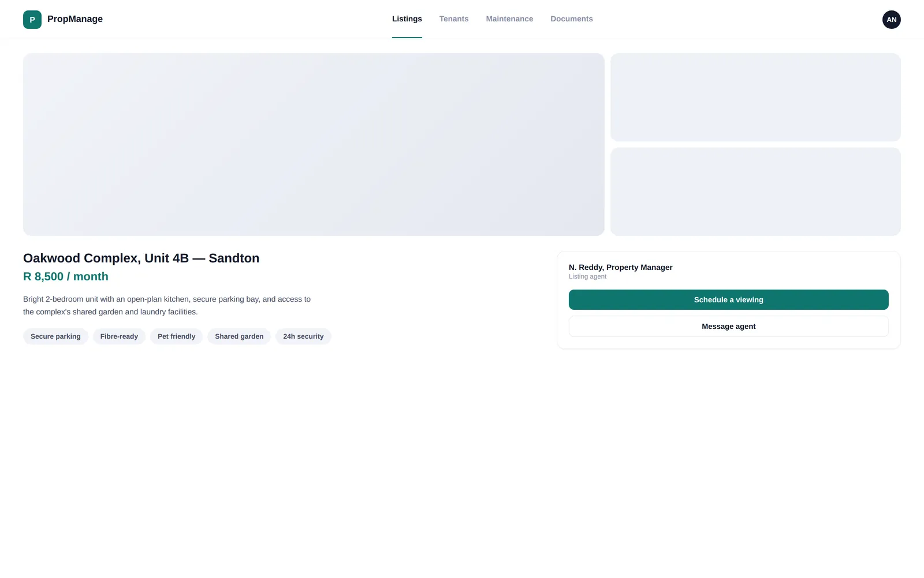
Task: Click the PropManage logo icon
Action: tap(32, 20)
